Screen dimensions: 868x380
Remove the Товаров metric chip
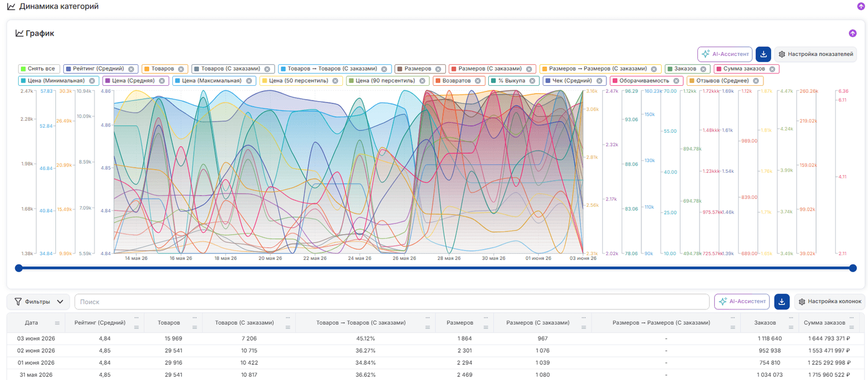point(181,69)
